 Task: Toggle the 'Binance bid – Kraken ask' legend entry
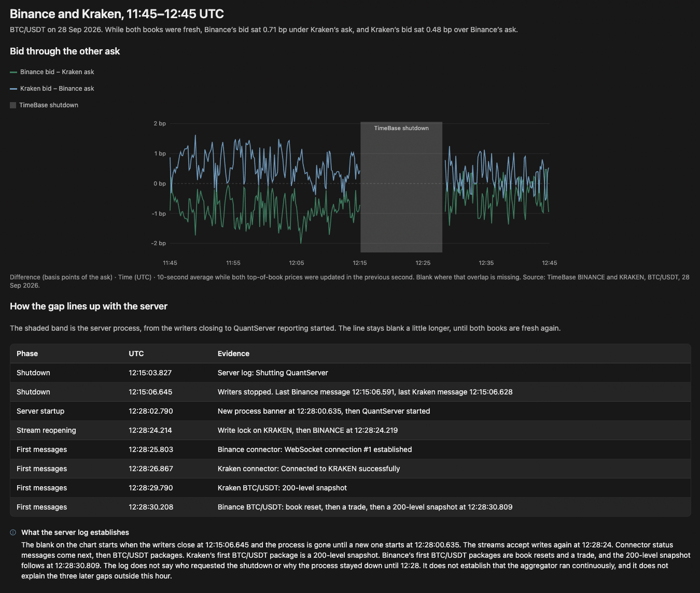point(52,72)
